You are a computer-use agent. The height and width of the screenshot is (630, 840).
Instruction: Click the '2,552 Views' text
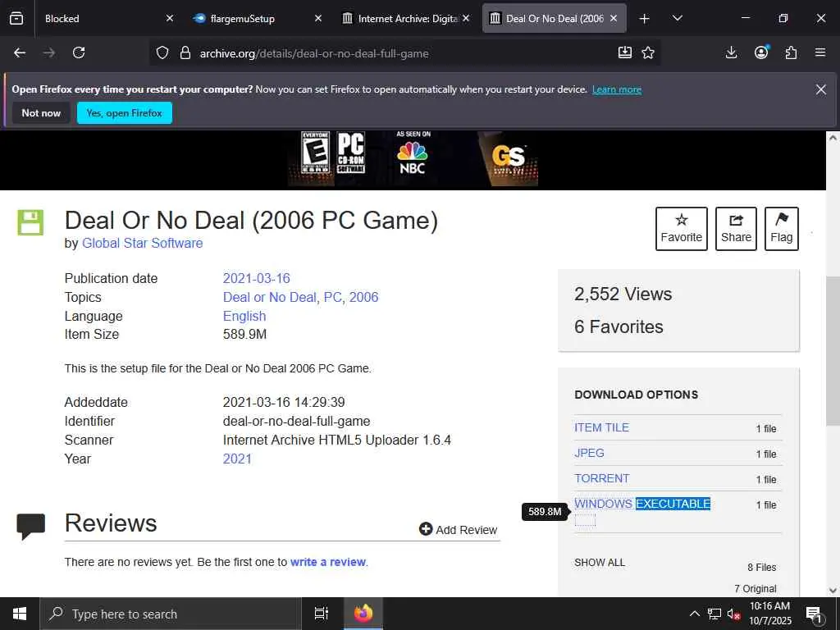(x=623, y=294)
